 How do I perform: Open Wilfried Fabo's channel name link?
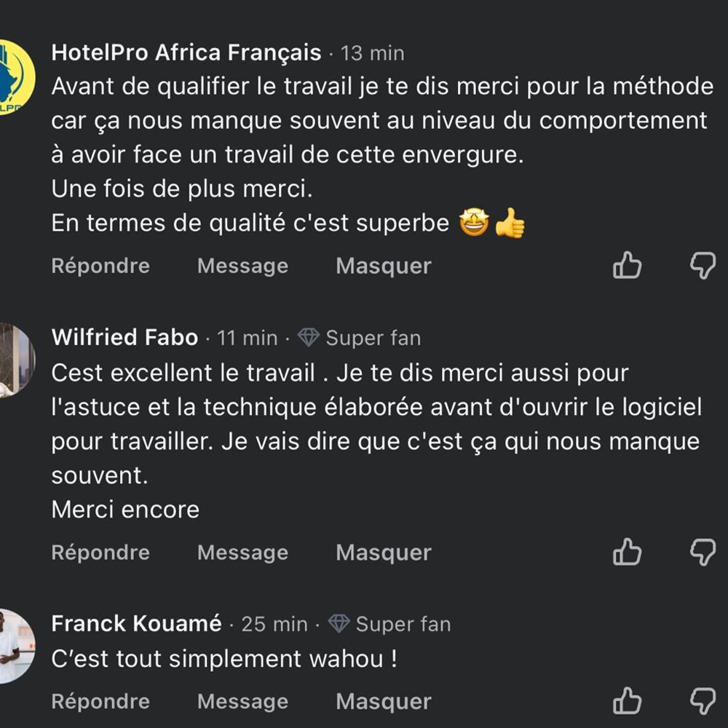pyautogui.click(x=124, y=338)
